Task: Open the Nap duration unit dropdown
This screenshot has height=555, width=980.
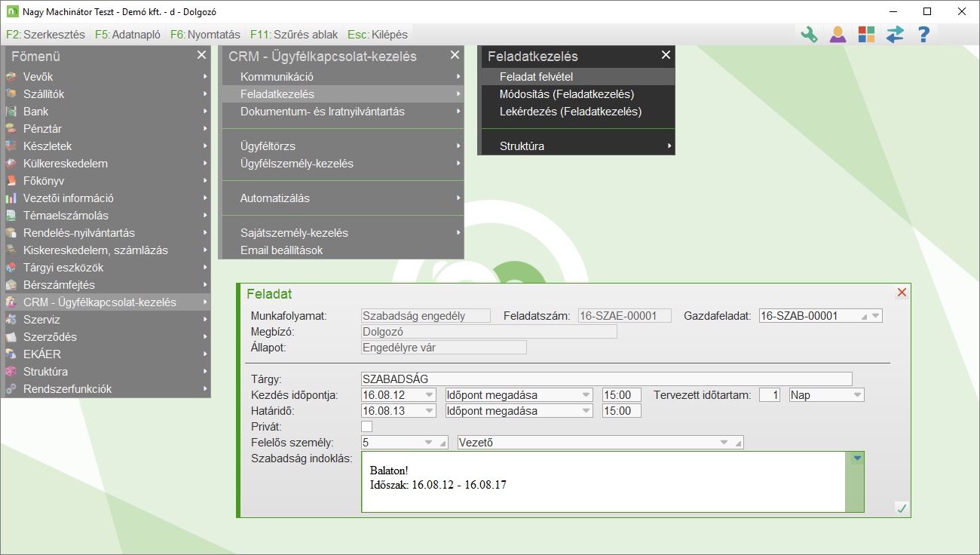Action: click(857, 394)
